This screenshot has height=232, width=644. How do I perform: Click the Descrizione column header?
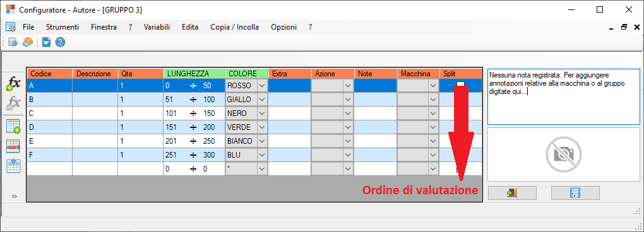pyautogui.click(x=95, y=74)
